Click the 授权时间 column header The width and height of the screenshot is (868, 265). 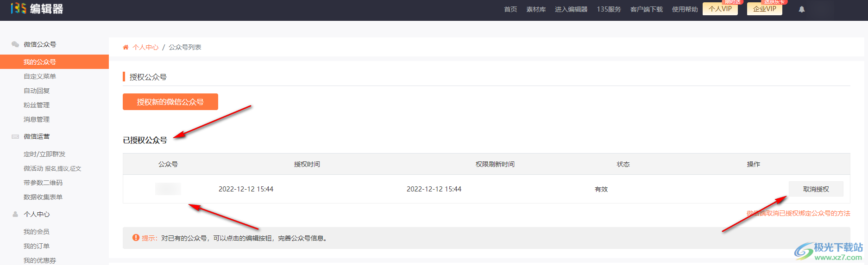307,164
